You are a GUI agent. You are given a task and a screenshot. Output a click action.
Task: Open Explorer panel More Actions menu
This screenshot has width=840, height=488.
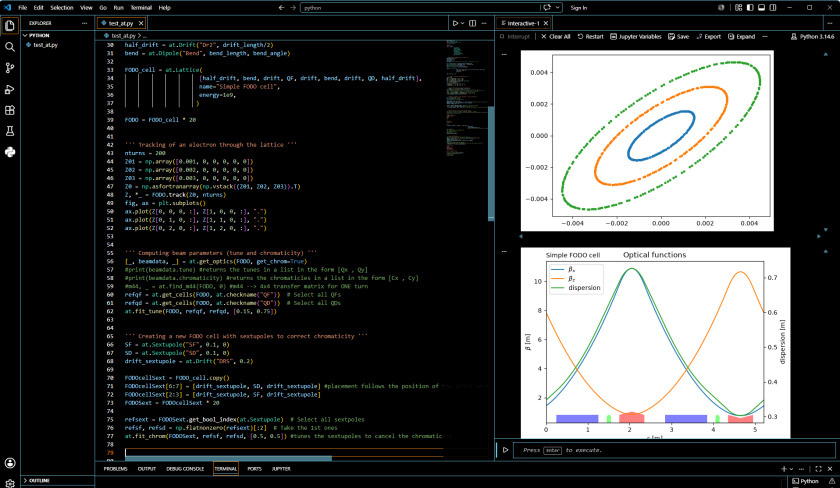(84, 24)
